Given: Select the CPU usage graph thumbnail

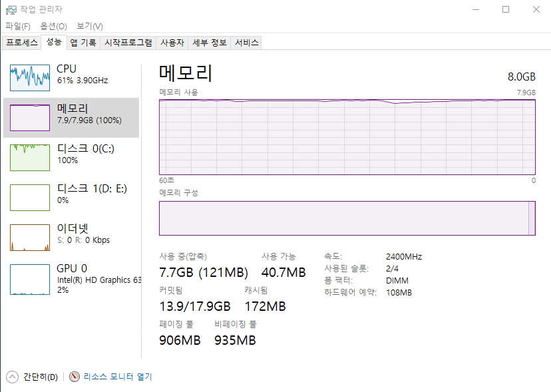Looking at the screenshot, I should (30, 78).
